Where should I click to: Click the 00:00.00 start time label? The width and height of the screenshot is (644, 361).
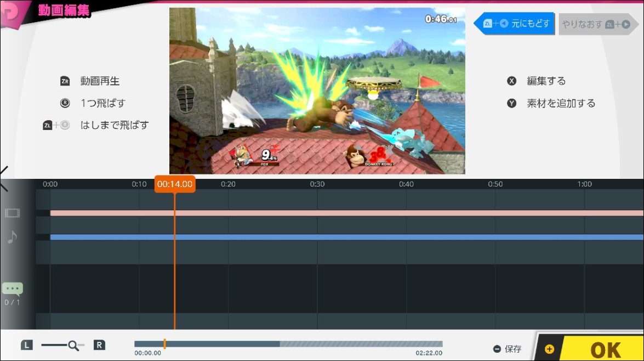click(x=148, y=353)
